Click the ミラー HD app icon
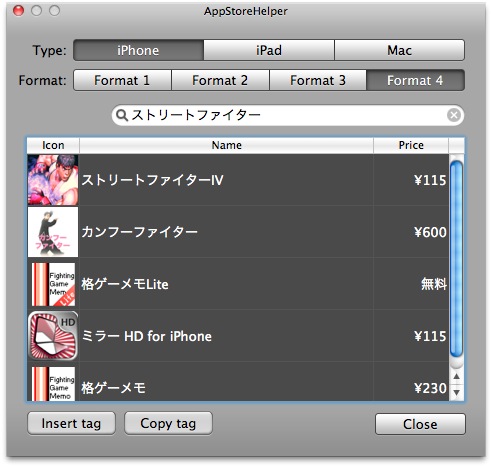The height and width of the screenshot is (467, 492). tap(53, 336)
